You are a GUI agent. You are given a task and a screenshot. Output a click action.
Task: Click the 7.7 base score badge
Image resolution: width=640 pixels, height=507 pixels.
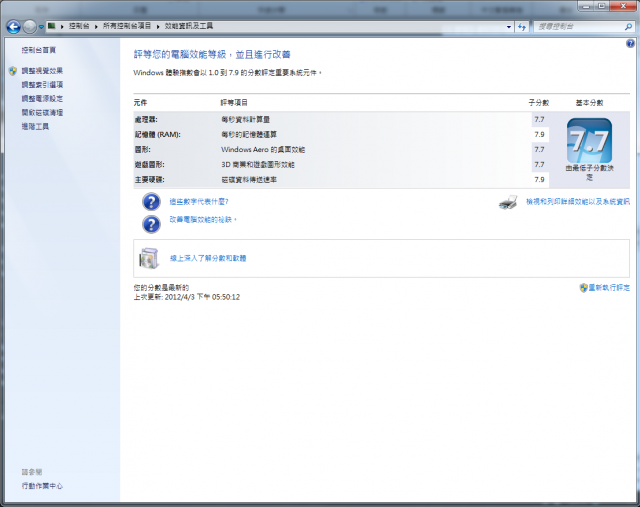click(x=589, y=140)
